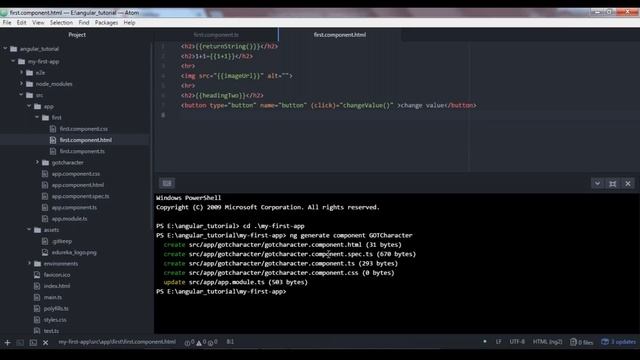Open the Help menu
The width and height of the screenshot is (640, 360).
[x=129, y=23]
